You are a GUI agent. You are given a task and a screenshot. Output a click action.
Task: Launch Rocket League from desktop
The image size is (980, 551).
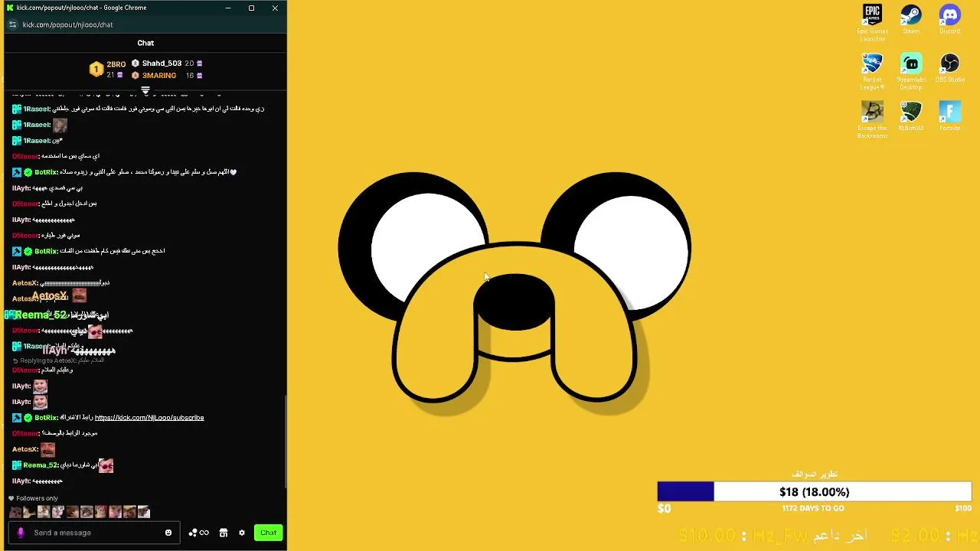coord(872,71)
